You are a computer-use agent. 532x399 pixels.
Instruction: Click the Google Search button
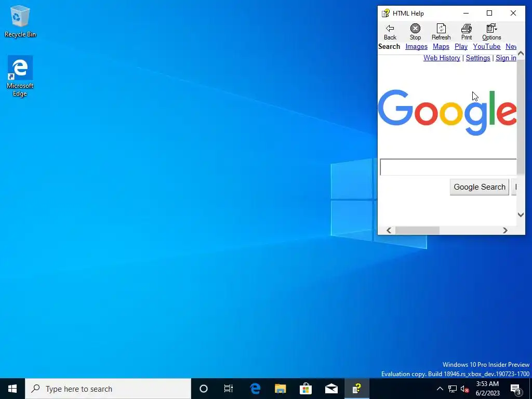click(x=480, y=187)
